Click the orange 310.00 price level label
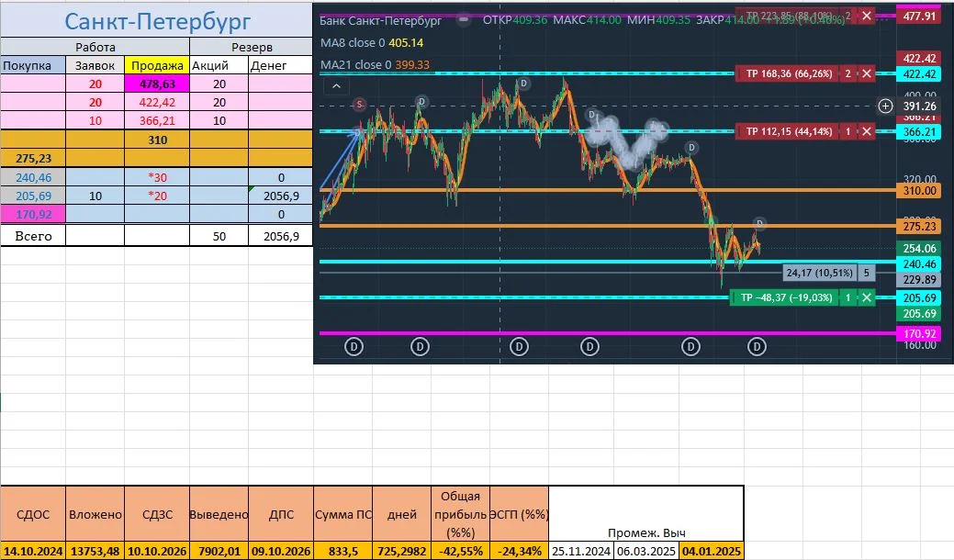Screen dimensions: 954x560 [x=919, y=191]
